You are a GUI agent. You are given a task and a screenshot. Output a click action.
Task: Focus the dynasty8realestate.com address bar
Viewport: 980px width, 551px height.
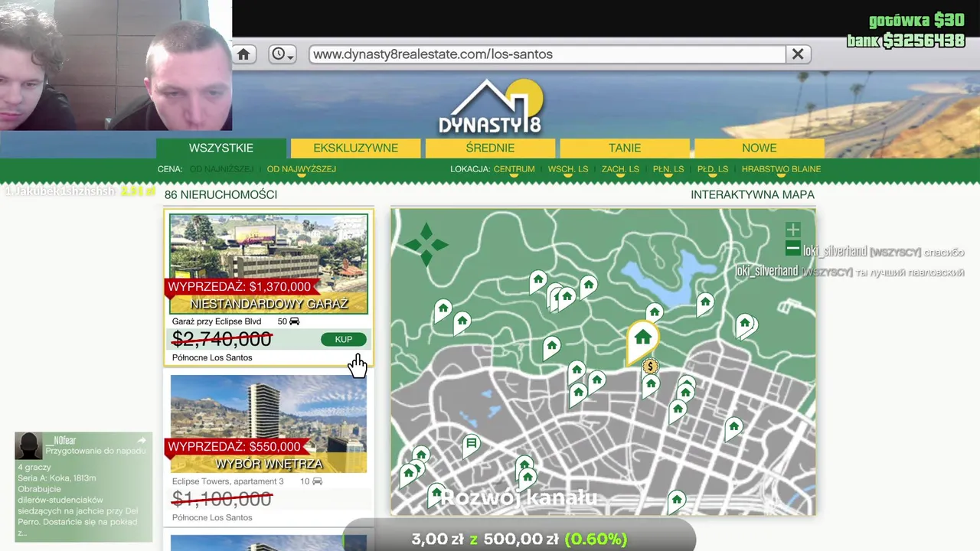(547, 54)
